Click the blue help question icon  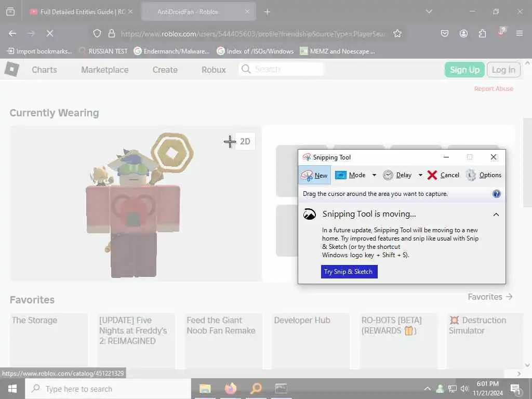(496, 194)
